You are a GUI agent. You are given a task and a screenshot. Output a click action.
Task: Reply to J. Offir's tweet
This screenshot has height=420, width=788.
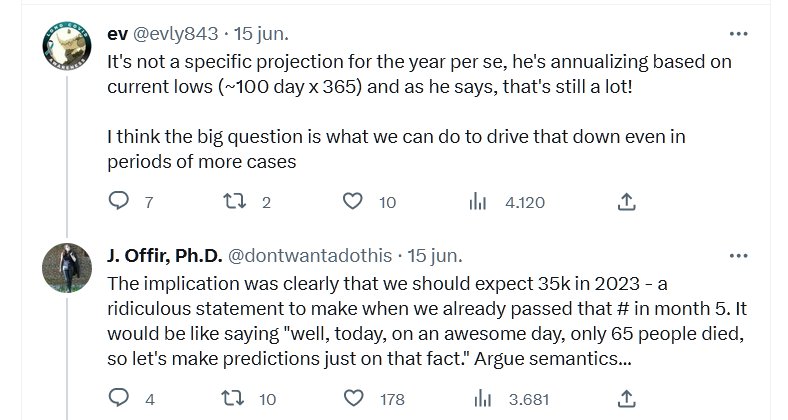click(x=118, y=398)
